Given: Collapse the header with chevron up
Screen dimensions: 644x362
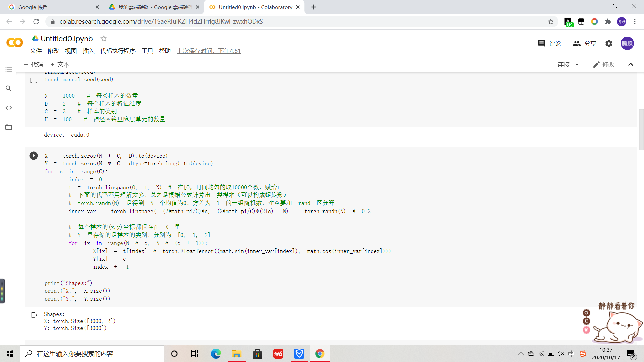Looking at the screenshot, I should [631, 65].
